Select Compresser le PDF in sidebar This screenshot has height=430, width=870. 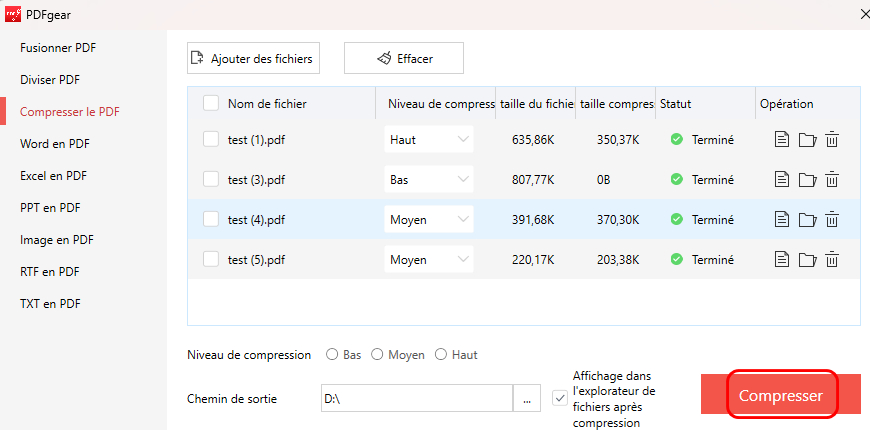point(70,112)
